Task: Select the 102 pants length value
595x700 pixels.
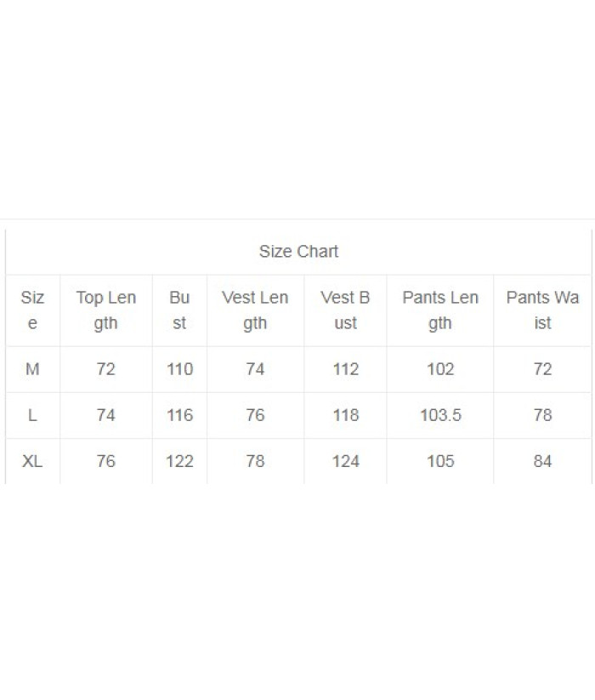Action: (440, 369)
